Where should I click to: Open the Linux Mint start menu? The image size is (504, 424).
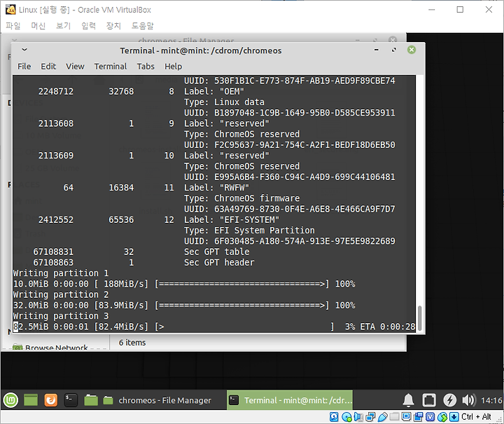click(10, 400)
